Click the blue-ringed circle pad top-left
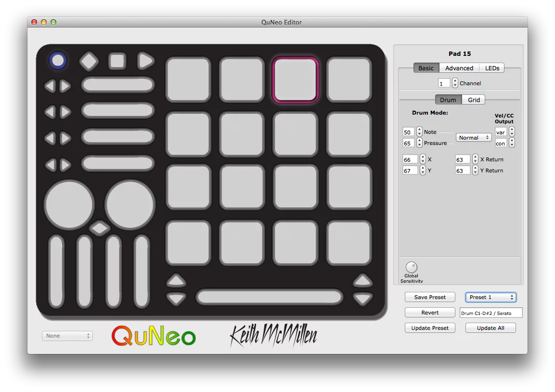Image resolution: width=555 pixels, height=392 pixels. click(57, 60)
